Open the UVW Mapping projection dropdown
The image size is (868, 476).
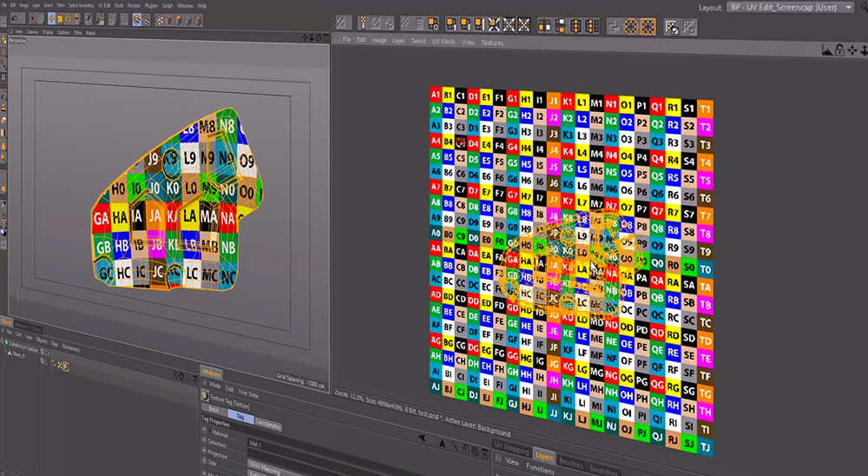coord(277,468)
